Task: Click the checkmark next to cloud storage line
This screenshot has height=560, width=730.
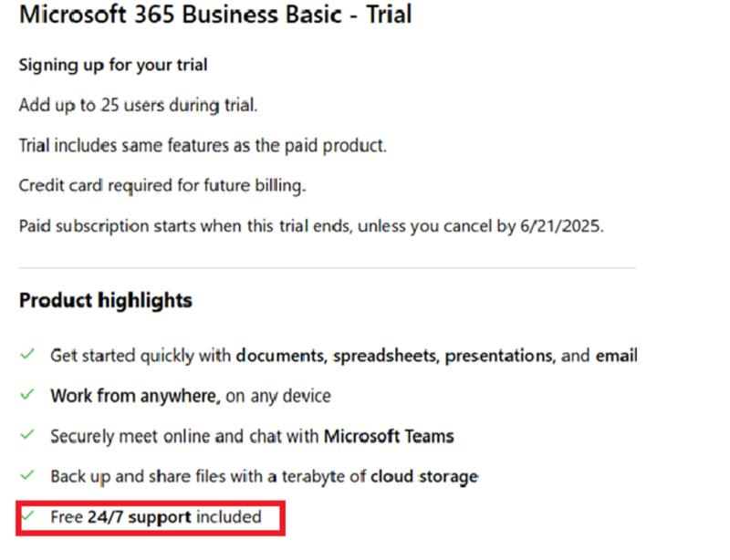Action: coord(27,475)
